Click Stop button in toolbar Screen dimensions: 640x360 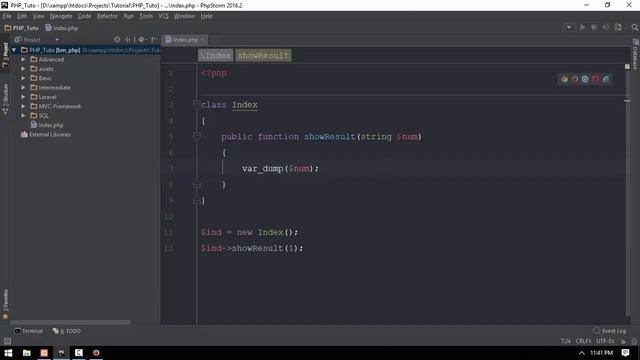[x=606, y=27]
